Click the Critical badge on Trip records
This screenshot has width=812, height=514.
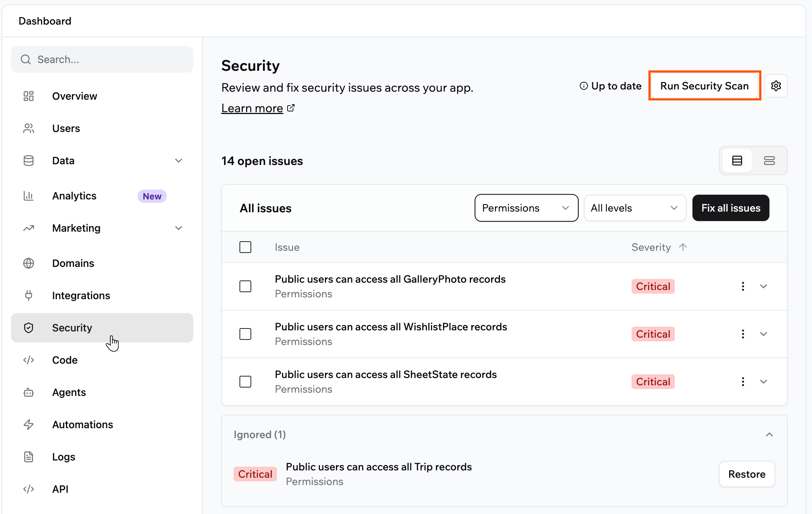coord(255,474)
